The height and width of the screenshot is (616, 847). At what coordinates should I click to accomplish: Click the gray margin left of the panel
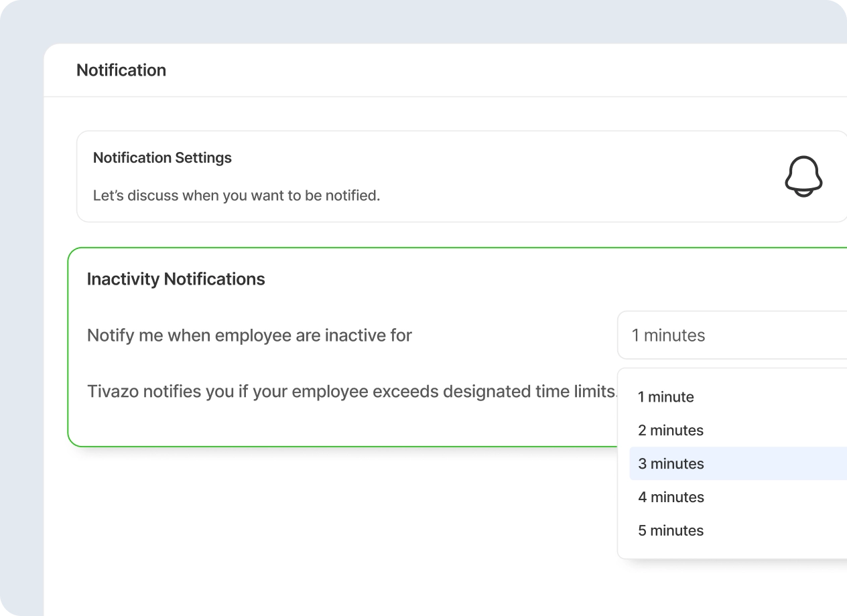[21, 335]
